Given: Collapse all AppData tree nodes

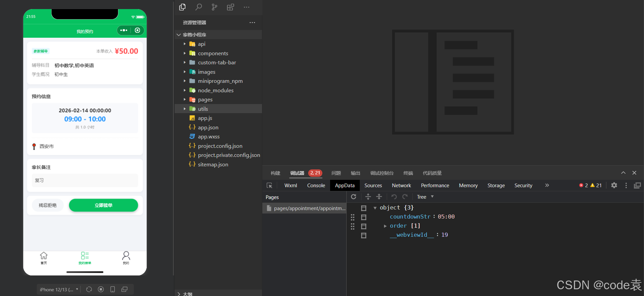Looking at the screenshot, I should click(x=379, y=197).
